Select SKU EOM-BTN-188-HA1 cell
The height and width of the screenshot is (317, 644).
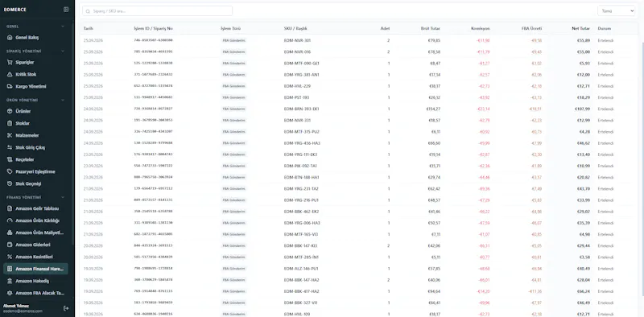point(301,177)
